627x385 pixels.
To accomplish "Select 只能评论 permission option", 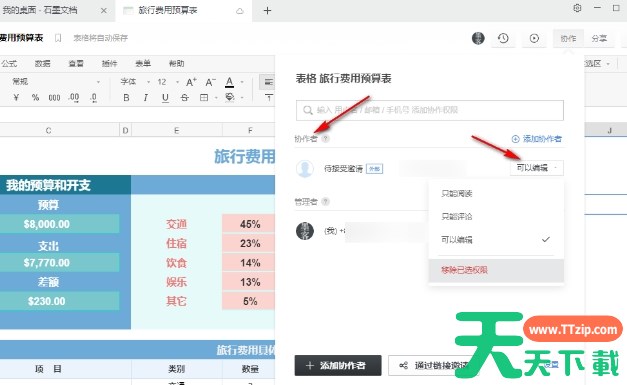I will (x=496, y=217).
